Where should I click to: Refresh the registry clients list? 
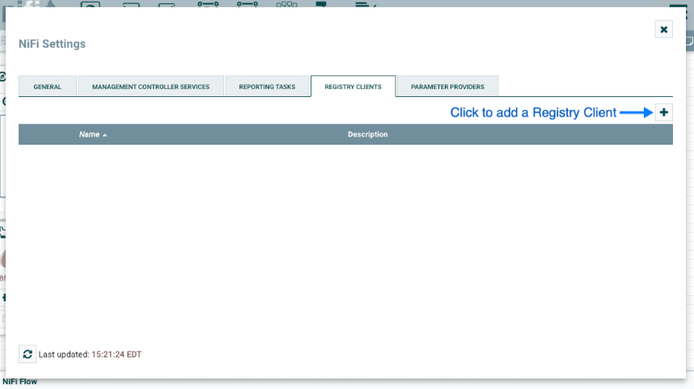[27, 354]
